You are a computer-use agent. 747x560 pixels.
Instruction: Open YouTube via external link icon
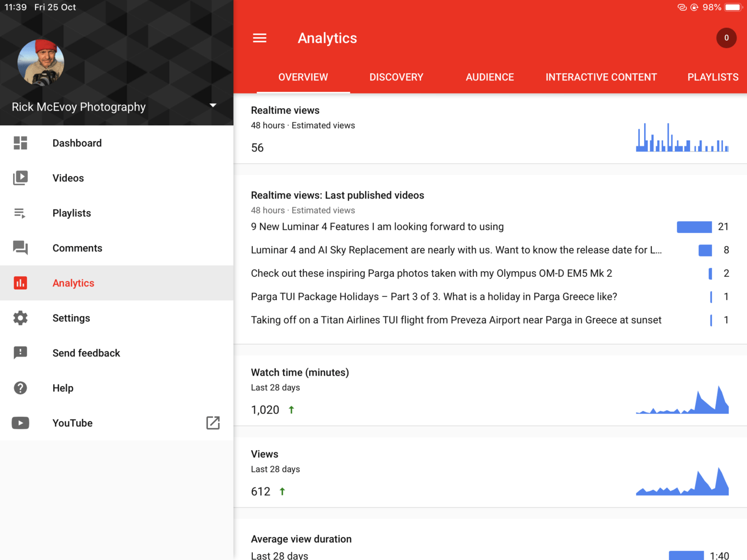tap(213, 423)
